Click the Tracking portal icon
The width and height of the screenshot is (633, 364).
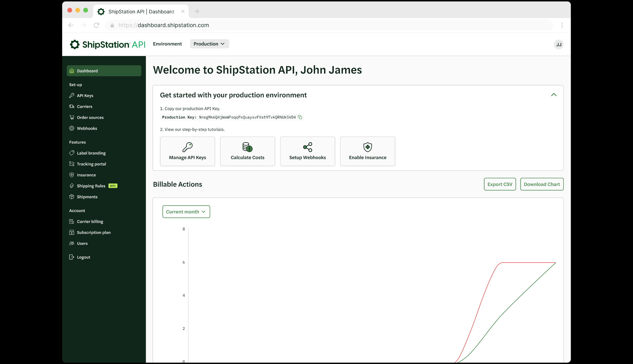point(72,164)
